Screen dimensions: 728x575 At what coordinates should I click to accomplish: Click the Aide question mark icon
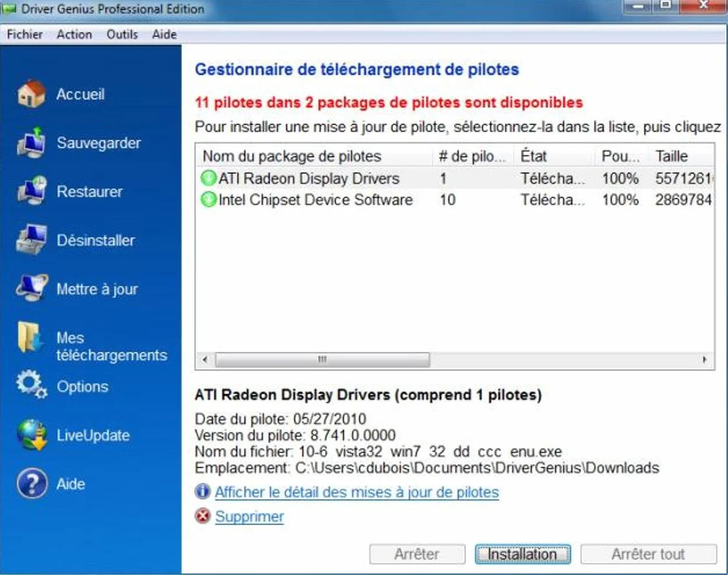point(32,483)
